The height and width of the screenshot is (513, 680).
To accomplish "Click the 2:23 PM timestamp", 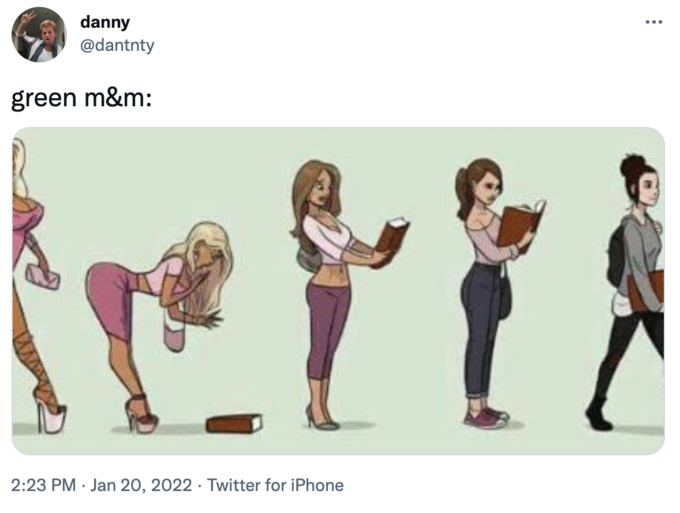I will click(x=43, y=485).
